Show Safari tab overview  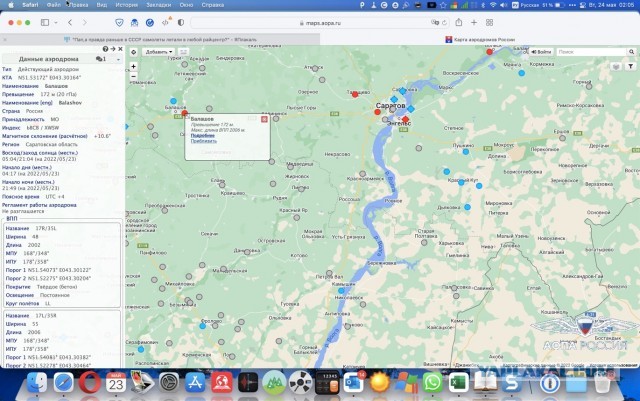[489, 22]
